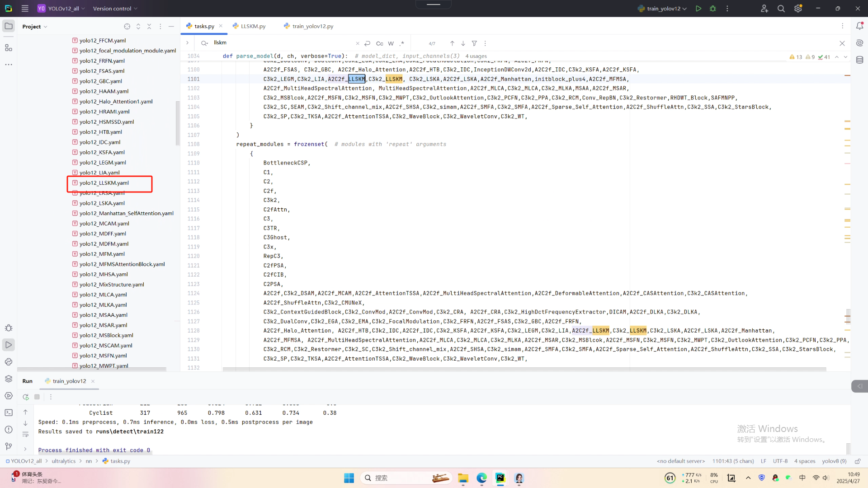Click the llskm search input field
Viewport: 868px width, 488px height.
pos(280,43)
